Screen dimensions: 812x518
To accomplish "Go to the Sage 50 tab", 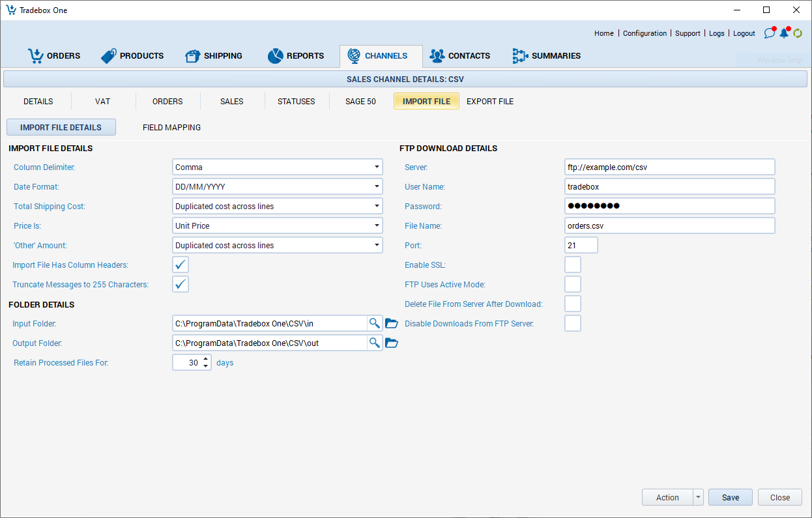I will pos(360,101).
